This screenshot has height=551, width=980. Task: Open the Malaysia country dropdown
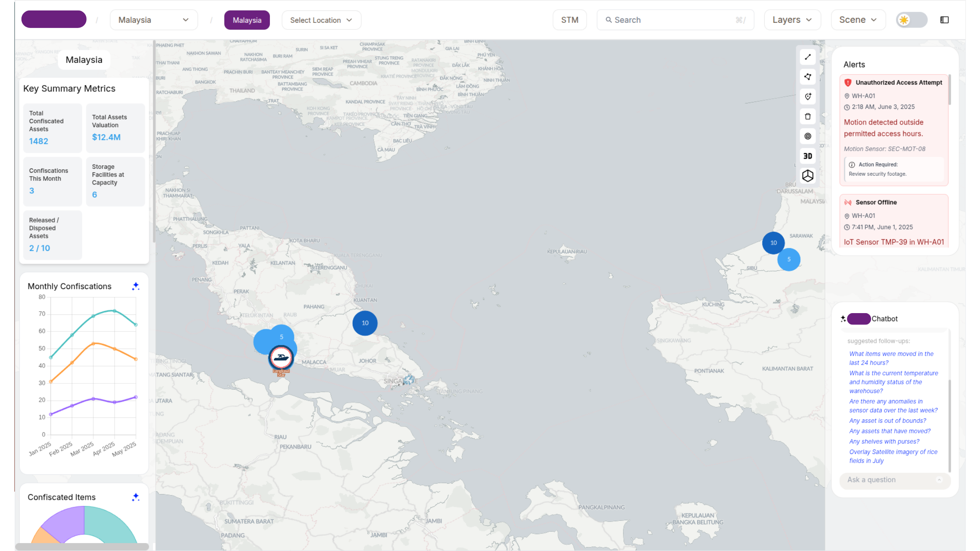pyautogui.click(x=154, y=20)
